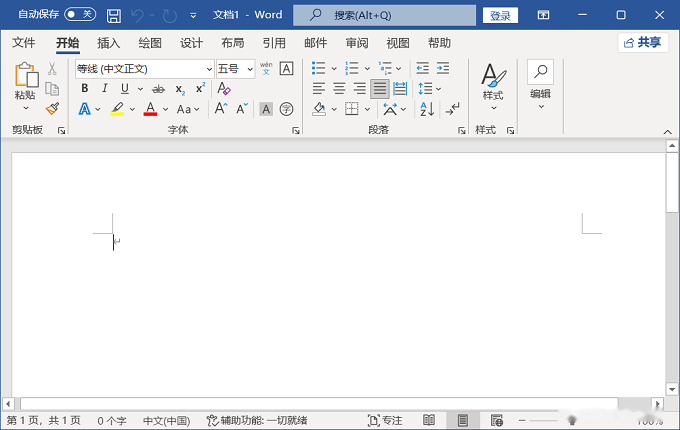Open the bullets list dropdown arrow
The image size is (680, 430).
tap(334, 68)
